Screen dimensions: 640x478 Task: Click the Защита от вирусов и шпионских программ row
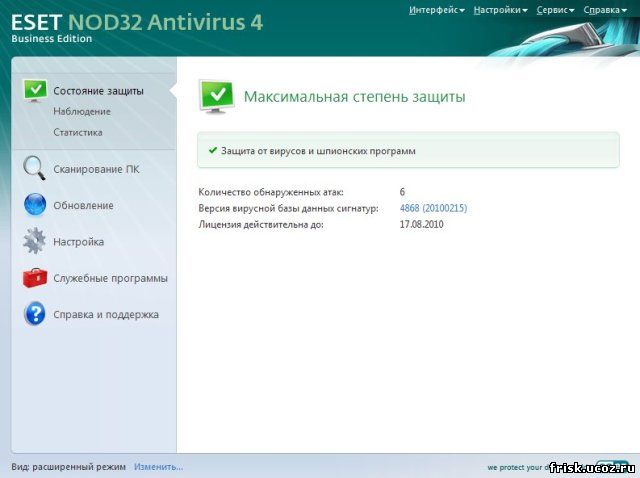(x=408, y=150)
